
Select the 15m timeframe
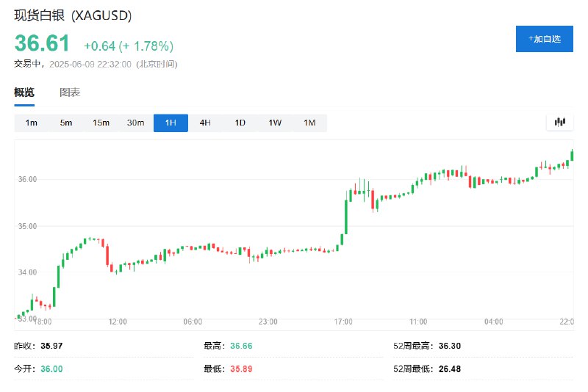pyautogui.click(x=101, y=123)
